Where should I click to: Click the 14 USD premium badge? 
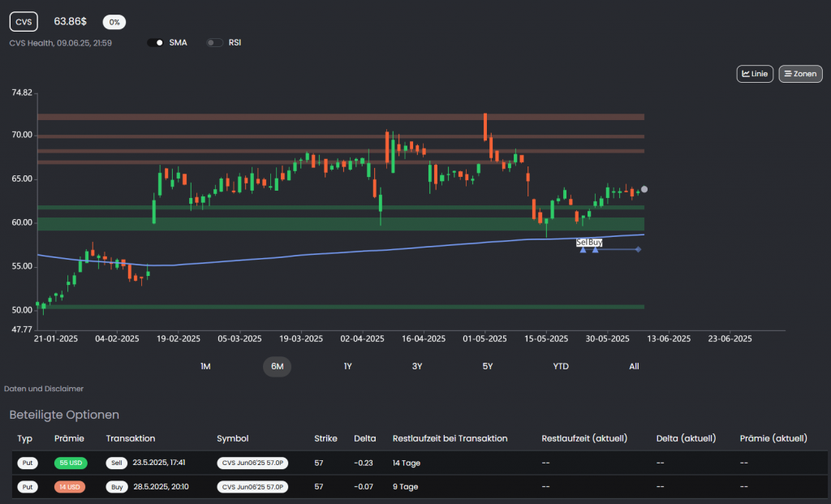point(70,487)
